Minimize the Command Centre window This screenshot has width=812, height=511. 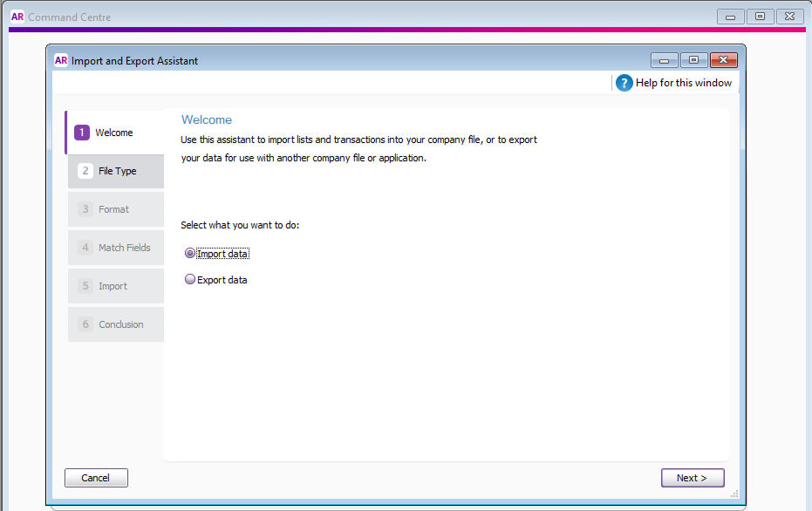click(x=730, y=17)
